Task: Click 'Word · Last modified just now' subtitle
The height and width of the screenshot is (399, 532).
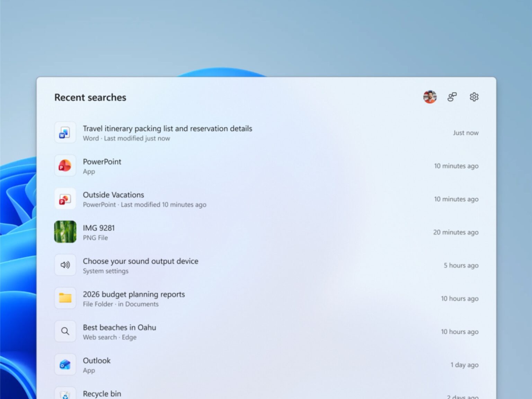Action: tap(126, 138)
